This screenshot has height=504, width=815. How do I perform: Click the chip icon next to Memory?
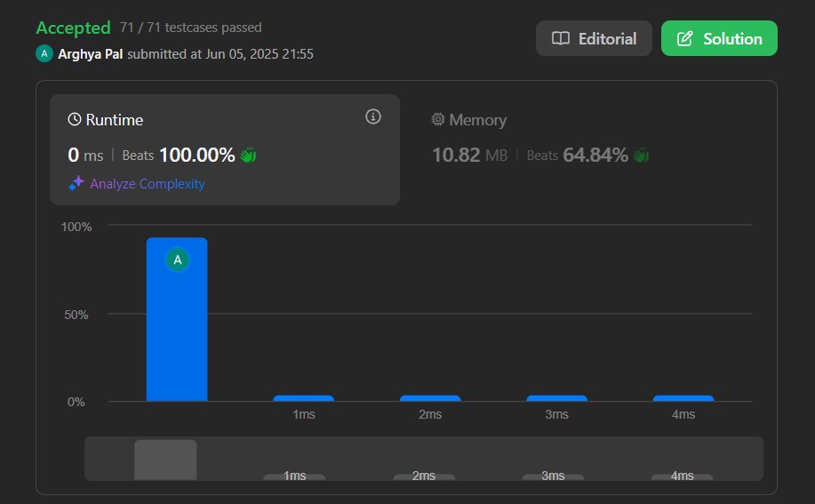click(x=437, y=119)
